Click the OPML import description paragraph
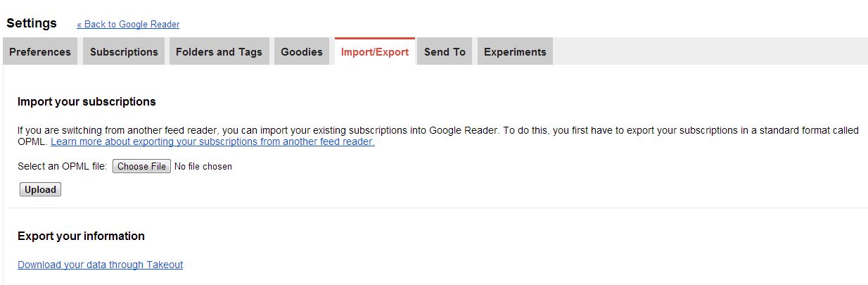Image resolution: width=868 pixels, height=285 pixels. (436, 131)
